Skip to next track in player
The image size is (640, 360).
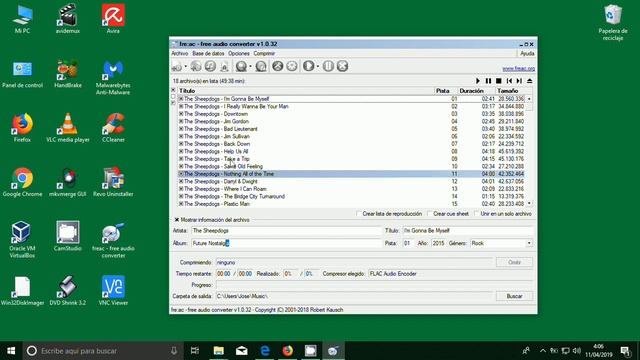519,81
